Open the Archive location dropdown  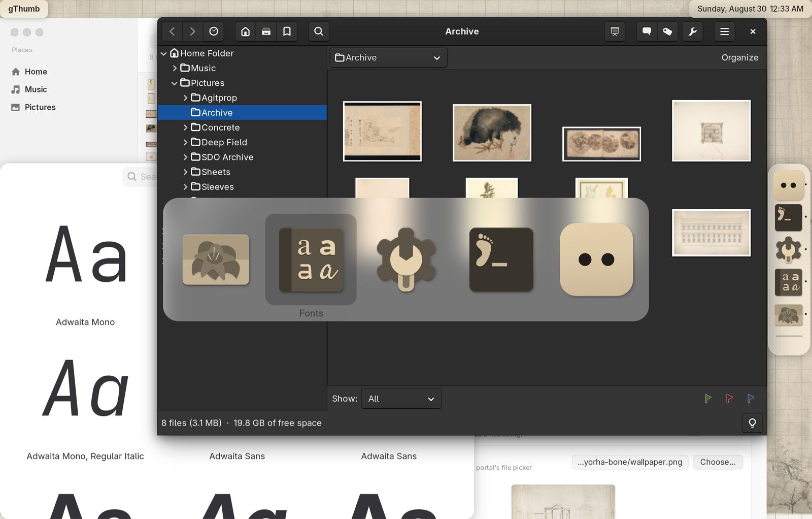click(x=388, y=57)
